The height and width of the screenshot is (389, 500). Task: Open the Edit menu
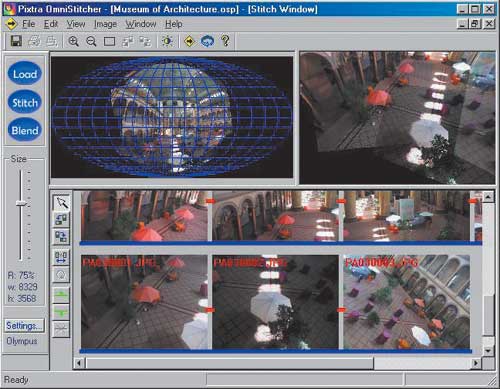coord(51,24)
